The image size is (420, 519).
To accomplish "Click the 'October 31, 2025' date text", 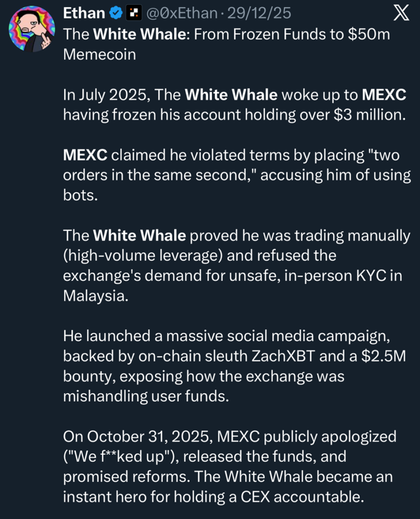I will pos(143,437).
